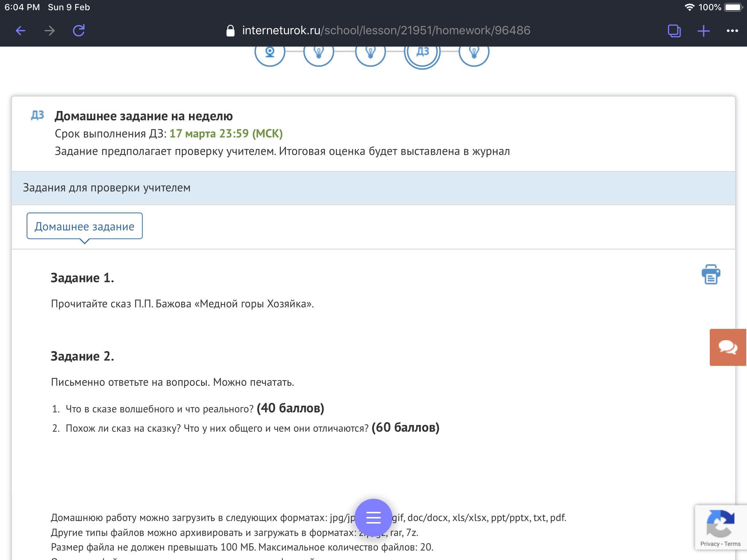Image resolution: width=747 pixels, height=560 pixels.
Task: Select the second lightbulb lesson step
Action: point(371,53)
